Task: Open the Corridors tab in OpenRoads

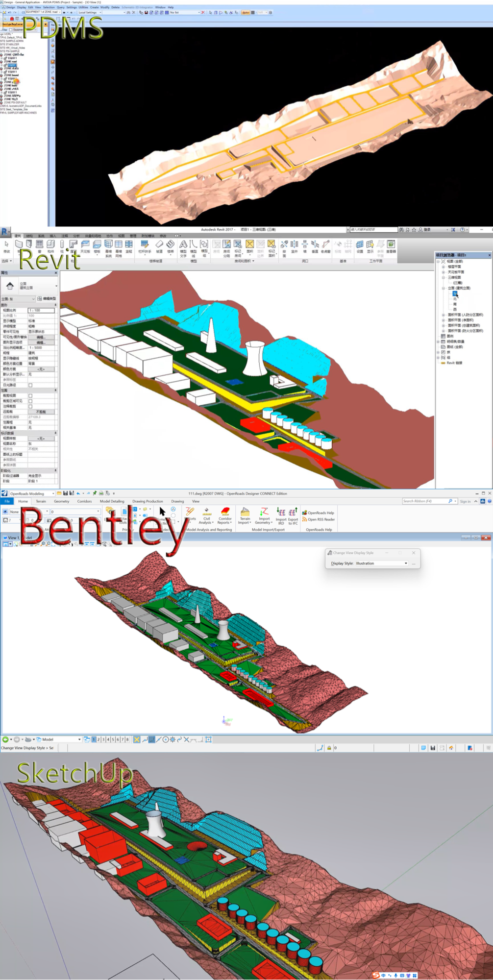Action: [x=84, y=501]
